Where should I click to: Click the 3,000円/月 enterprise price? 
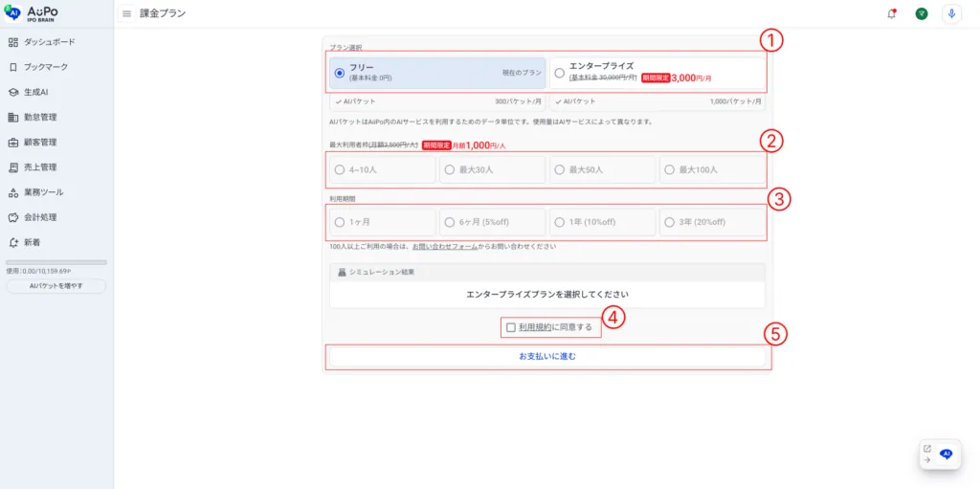coord(691,78)
